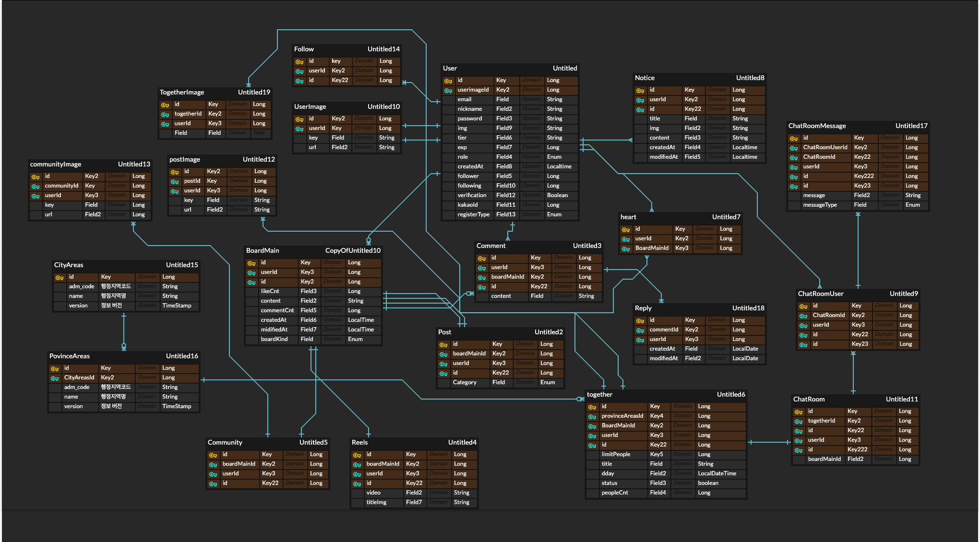Viewport: 980px width, 542px height.
Task: Click the Boolean type of verification field
Action: (x=557, y=195)
